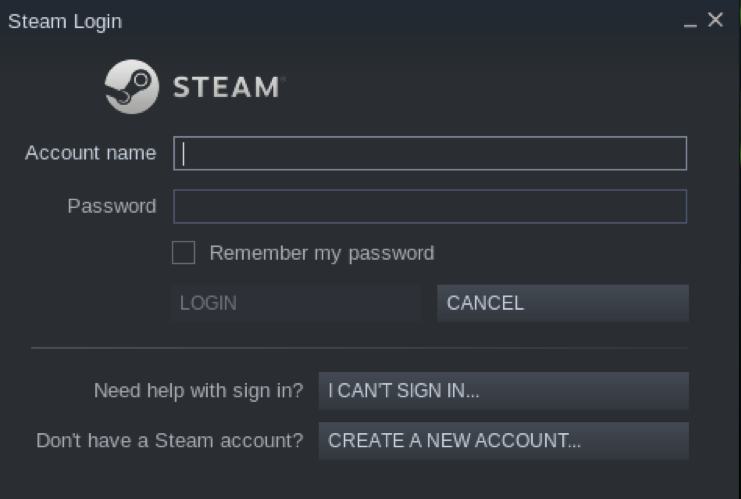Select "CREATE A NEW ACCOUNT..." button
Screen dimensions: 741x499
tap(503, 441)
